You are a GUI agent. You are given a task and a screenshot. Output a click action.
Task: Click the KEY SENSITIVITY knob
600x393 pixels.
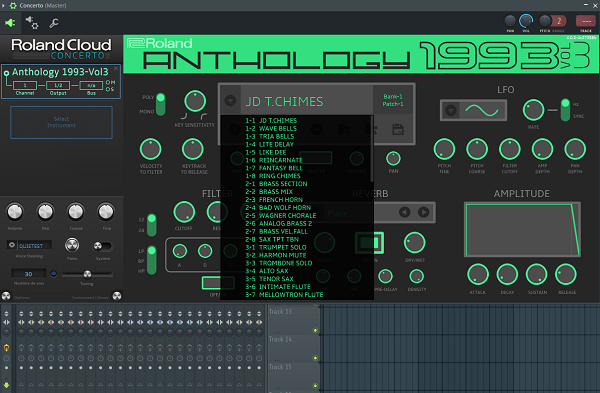point(195,101)
